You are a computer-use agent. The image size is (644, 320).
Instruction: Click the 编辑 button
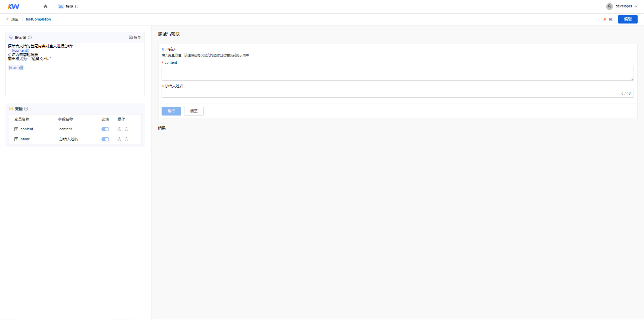tap(628, 19)
